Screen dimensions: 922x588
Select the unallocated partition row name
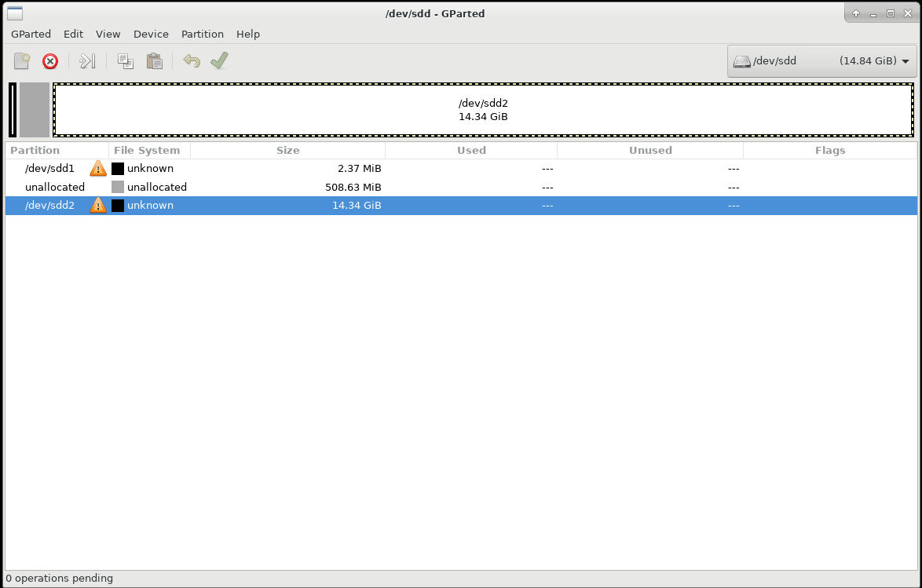tap(55, 187)
